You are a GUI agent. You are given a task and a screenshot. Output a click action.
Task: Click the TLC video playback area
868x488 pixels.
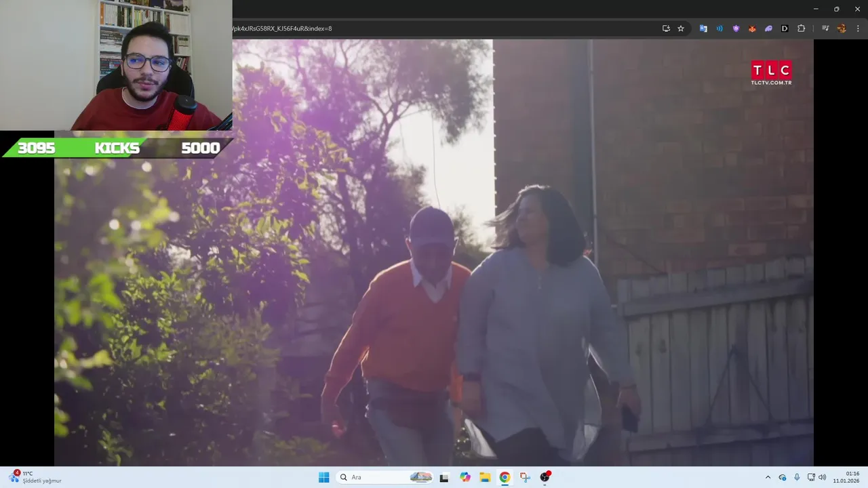(434, 252)
